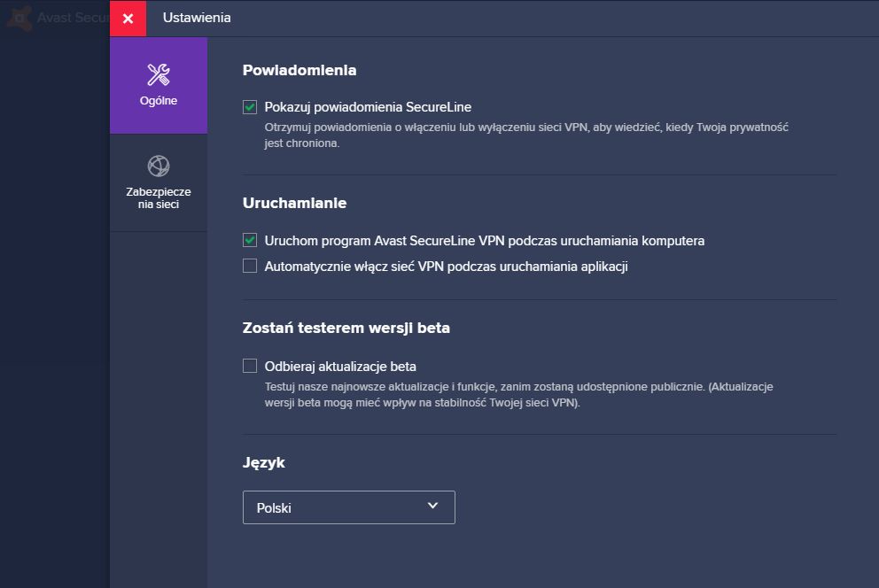Click the Ustawienia title text
879x588 pixels.
click(x=197, y=18)
